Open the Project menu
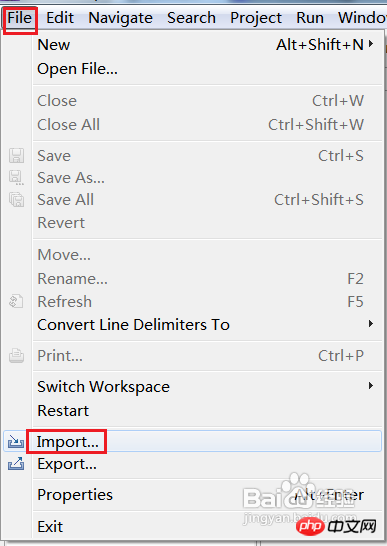This screenshot has width=387, height=546. [x=256, y=18]
